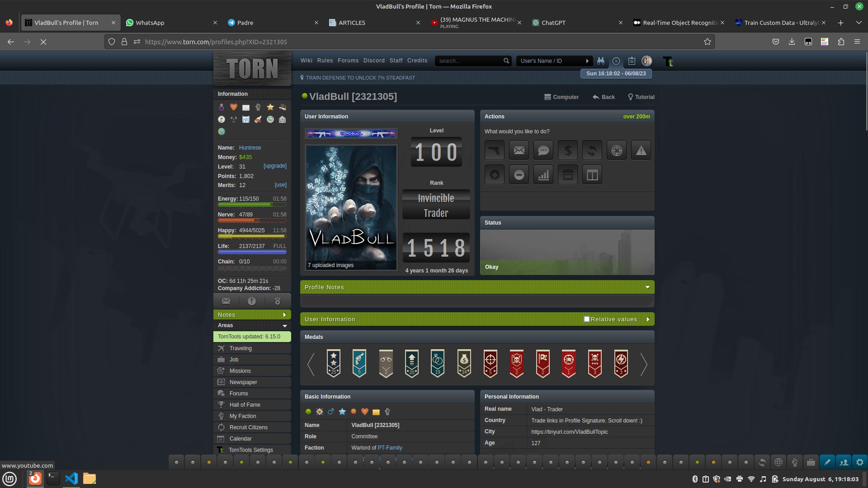The width and height of the screenshot is (868, 488).
Task: Open VS Code from the taskbar
Action: coord(71,479)
